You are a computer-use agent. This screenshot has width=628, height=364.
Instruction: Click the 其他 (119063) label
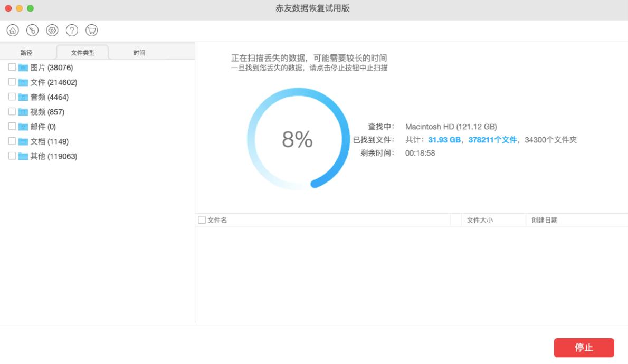pos(54,157)
